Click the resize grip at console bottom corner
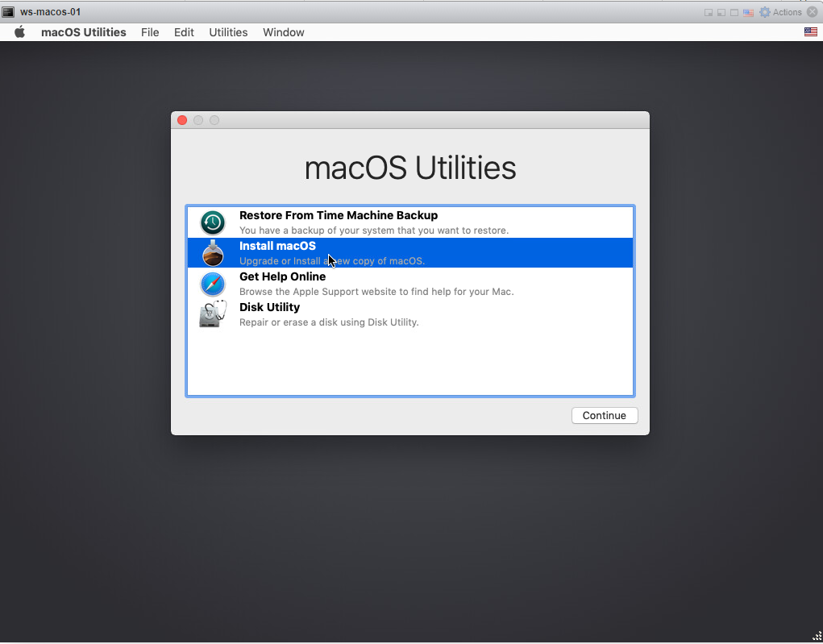Viewport: 823px width, 644px height. click(817, 637)
